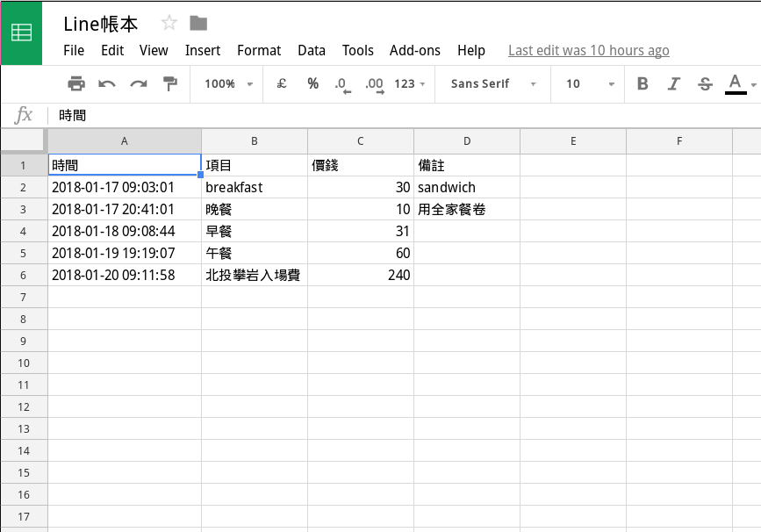This screenshot has height=532, width=761.
Task: Open the Move to folder icon
Action: click(198, 24)
